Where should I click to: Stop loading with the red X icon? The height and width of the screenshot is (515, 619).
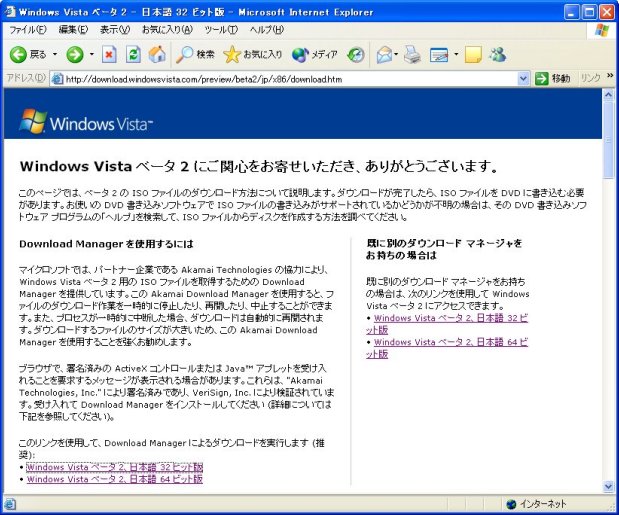110,54
